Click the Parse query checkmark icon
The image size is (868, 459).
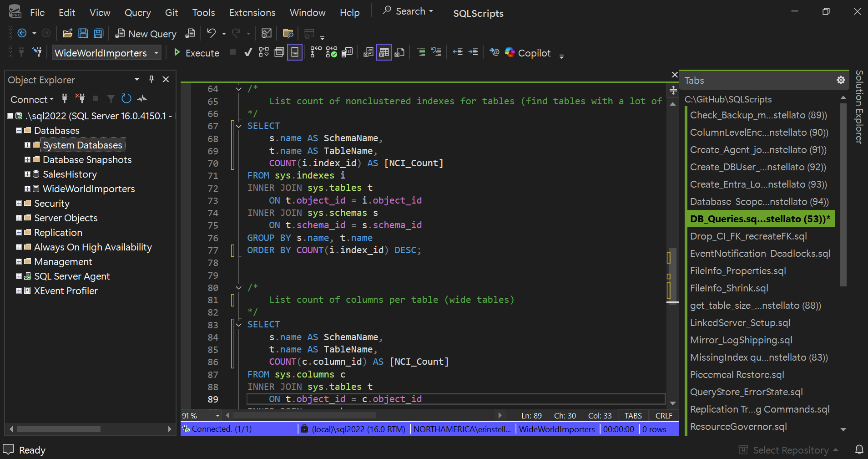[x=248, y=52]
